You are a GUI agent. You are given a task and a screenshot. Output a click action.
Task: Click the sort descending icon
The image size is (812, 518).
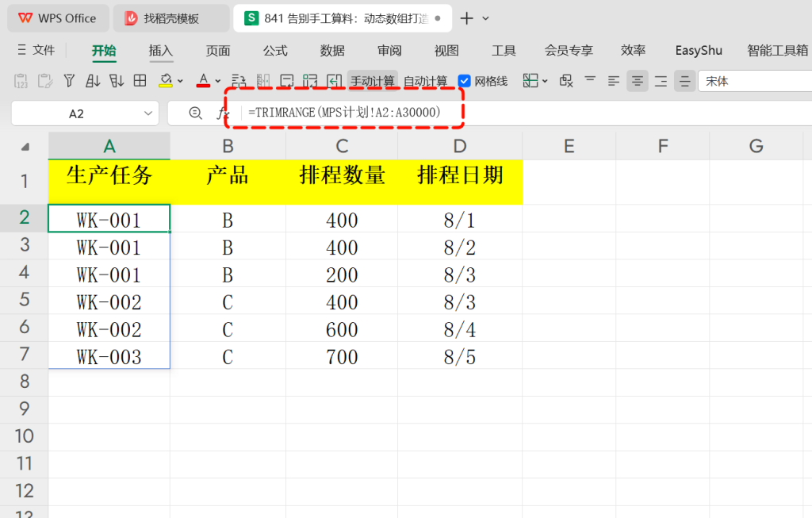117,81
